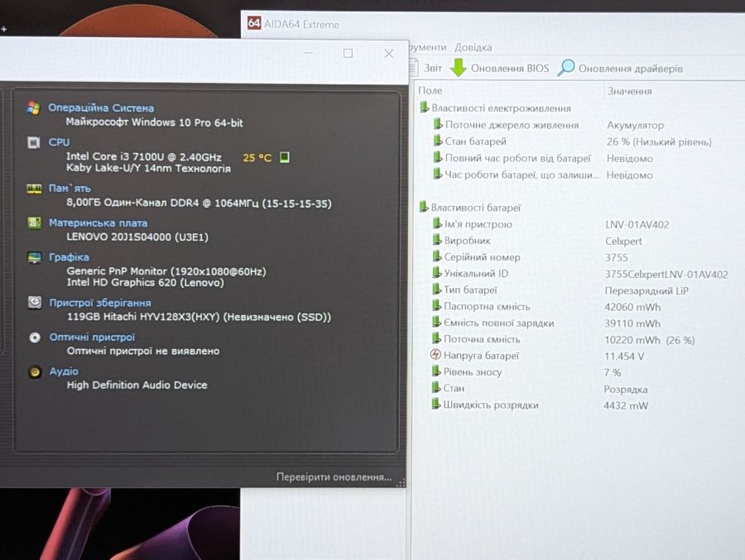Click the AIDA64 Extreme title bar logo

pyautogui.click(x=254, y=22)
